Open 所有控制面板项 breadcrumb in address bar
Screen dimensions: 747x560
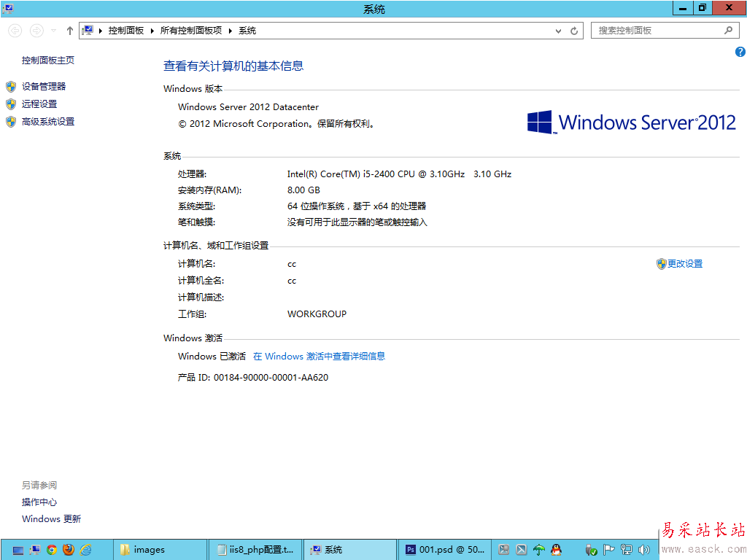pos(190,31)
